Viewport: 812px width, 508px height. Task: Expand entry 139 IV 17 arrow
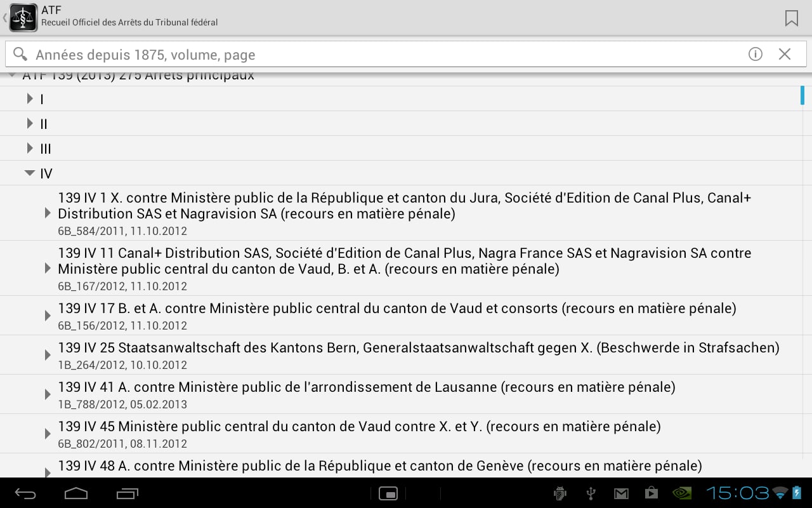[x=48, y=316]
